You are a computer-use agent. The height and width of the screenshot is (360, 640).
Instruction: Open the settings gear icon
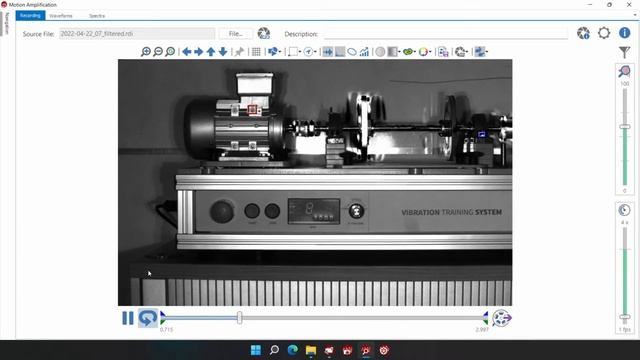pos(604,33)
